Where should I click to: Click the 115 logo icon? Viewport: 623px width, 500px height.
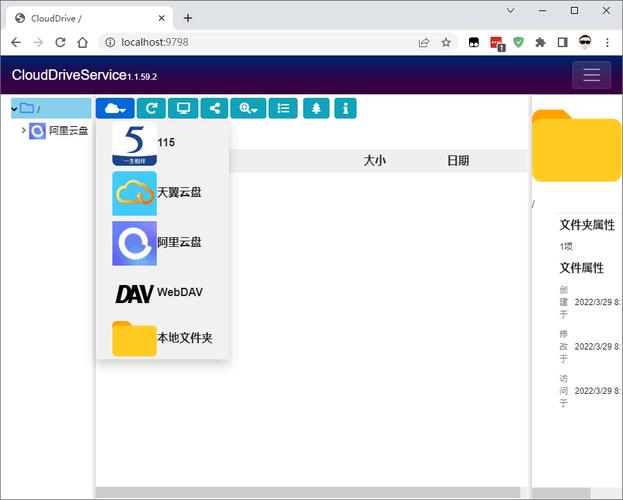point(134,143)
